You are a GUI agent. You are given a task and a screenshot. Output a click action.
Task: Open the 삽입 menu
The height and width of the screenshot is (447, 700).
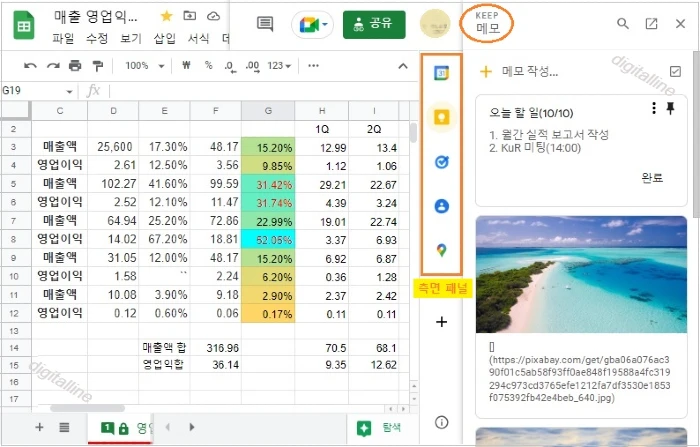tap(165, 38)
